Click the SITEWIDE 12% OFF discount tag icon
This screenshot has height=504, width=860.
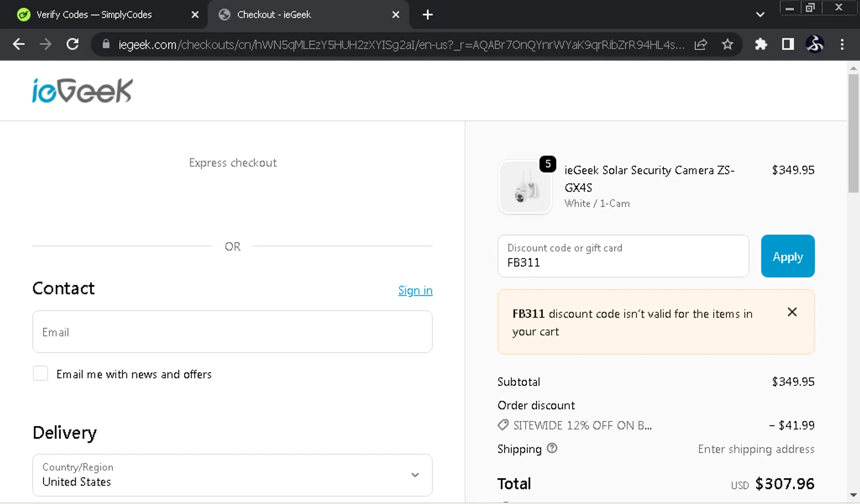pyautogui.click(x=503, y=425)
